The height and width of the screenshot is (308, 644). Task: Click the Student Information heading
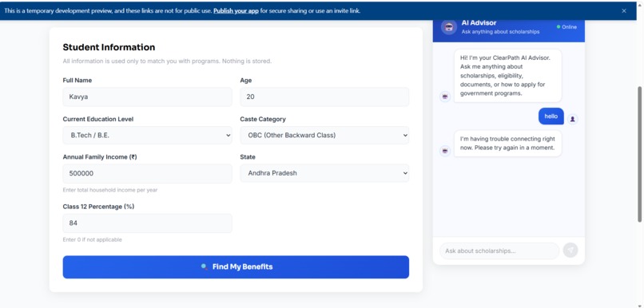(x=109, y=47)
